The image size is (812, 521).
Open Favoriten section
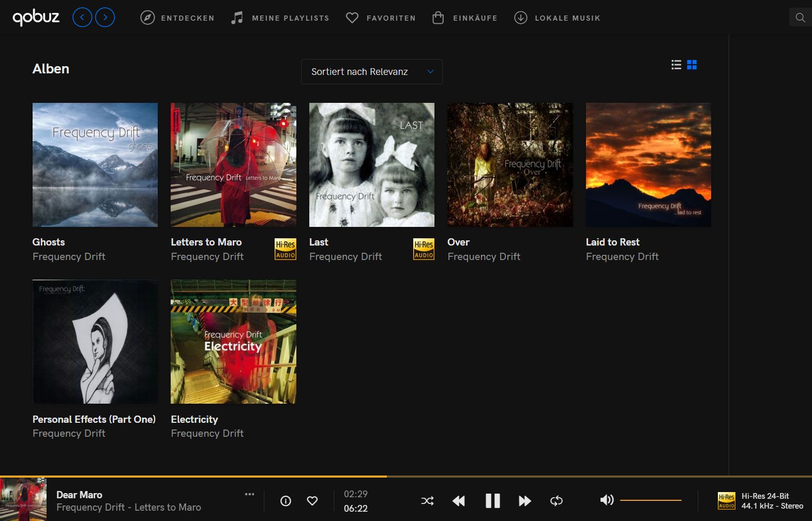[391, 18]
